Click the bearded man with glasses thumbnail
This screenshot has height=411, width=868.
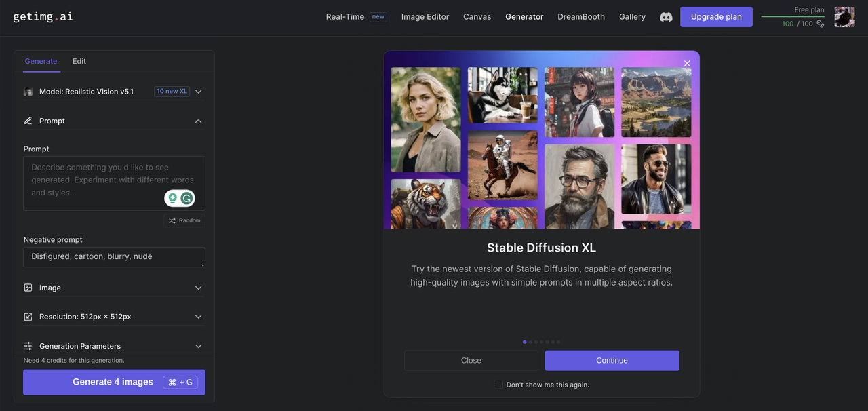[579, 187]
